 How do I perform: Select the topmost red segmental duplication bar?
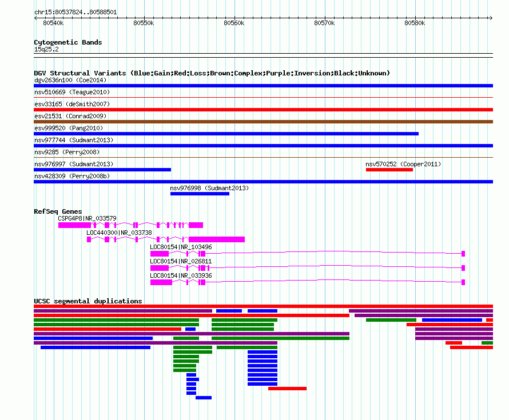click(x=263, y=306)
